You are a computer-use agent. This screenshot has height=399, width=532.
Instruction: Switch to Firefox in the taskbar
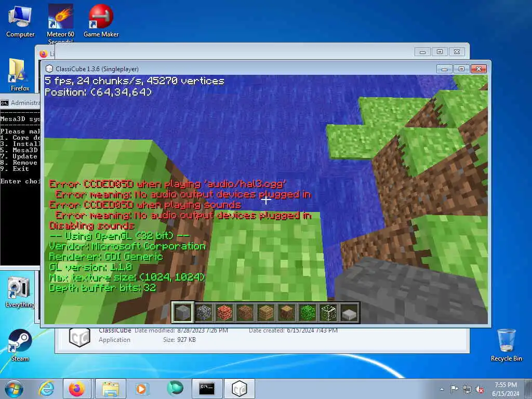pos(77,389)
